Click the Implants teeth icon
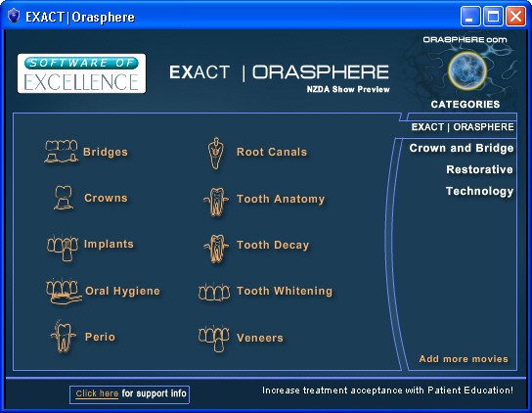This screenshot has height=413, width=532. click(63, 248)
